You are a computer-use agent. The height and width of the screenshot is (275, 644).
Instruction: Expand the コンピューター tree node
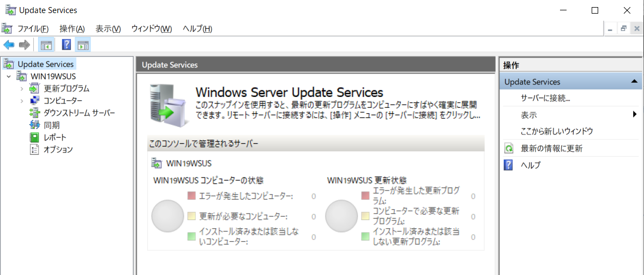click(22, 101)
